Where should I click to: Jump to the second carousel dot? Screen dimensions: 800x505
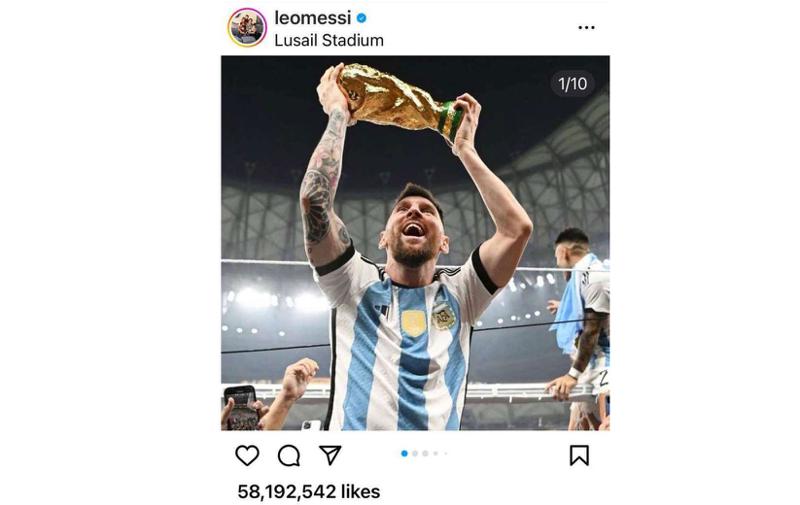pyautogui.click(x=415, y=453)
